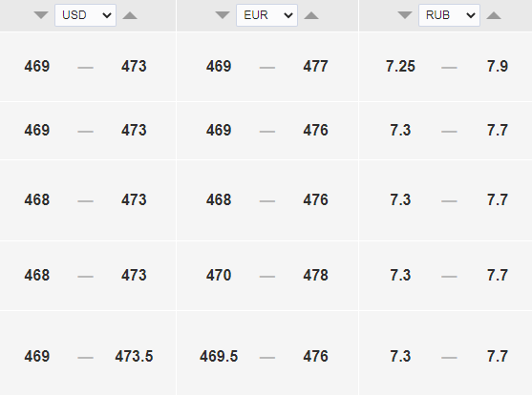Sort EUR column descending with down arrow

click(223, 15)
